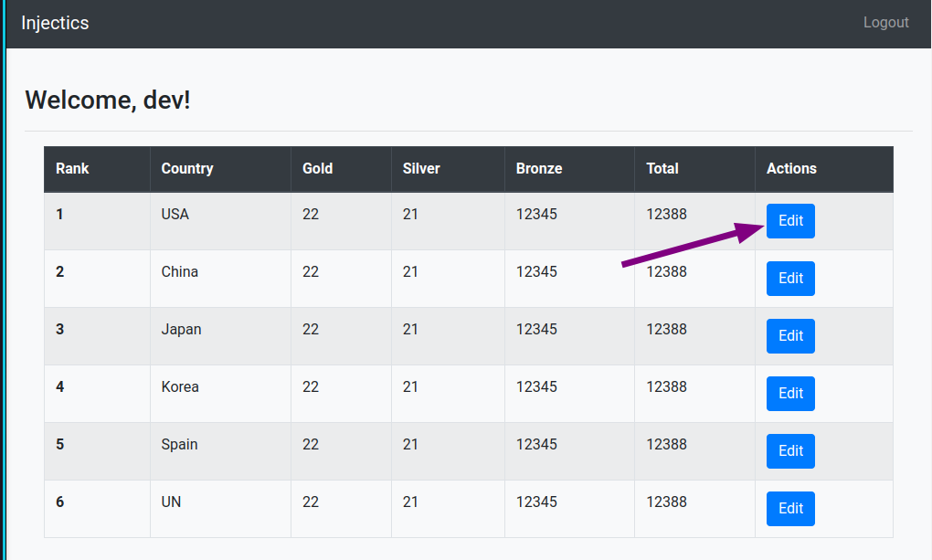Click the Silver column header
The width and height of the screenshot is (932, 560).
(x=421, y=169)
